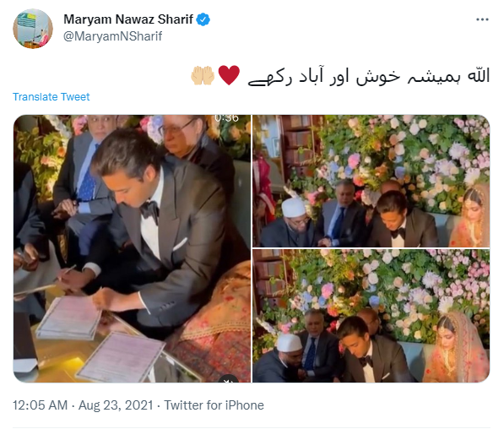Click the Aug 23, 2021 date
The width and height of the screenshot is (504, 429).
click(116, 405)
